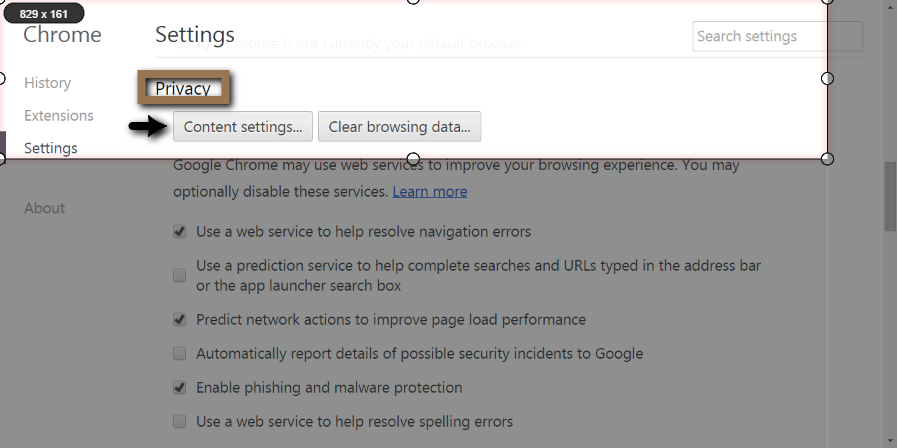Click the vertical scrollbar thumb on the right
Image resolution: width=897 pixels, height=448 pixels.
pos(889,195)
